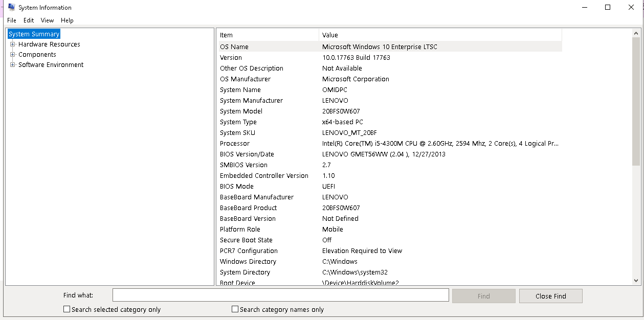The width and height of the screenshot is (644, 320).
Task: Click the Close Find button
Action: point(551,296)
